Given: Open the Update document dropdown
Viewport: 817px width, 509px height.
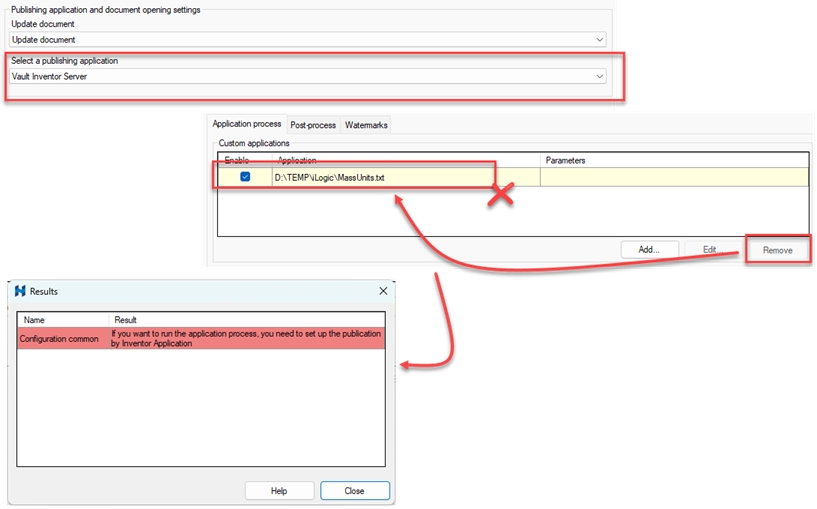Looking at the screenshot, I should (307, 40).
